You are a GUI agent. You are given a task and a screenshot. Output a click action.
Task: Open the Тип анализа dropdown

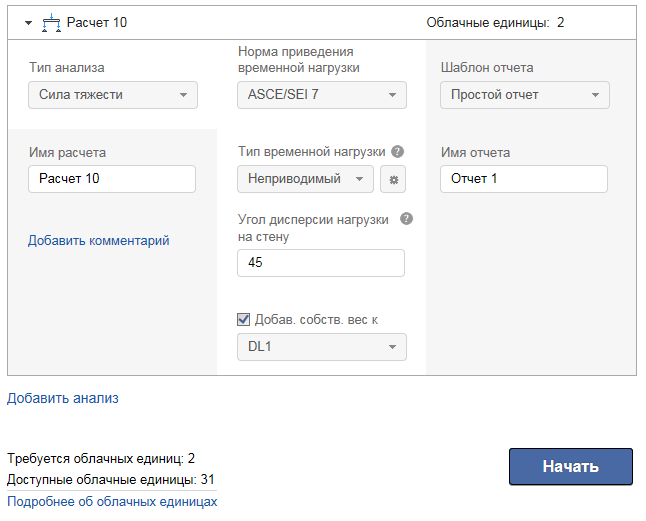pyautogui.click(x=113, y=95)
